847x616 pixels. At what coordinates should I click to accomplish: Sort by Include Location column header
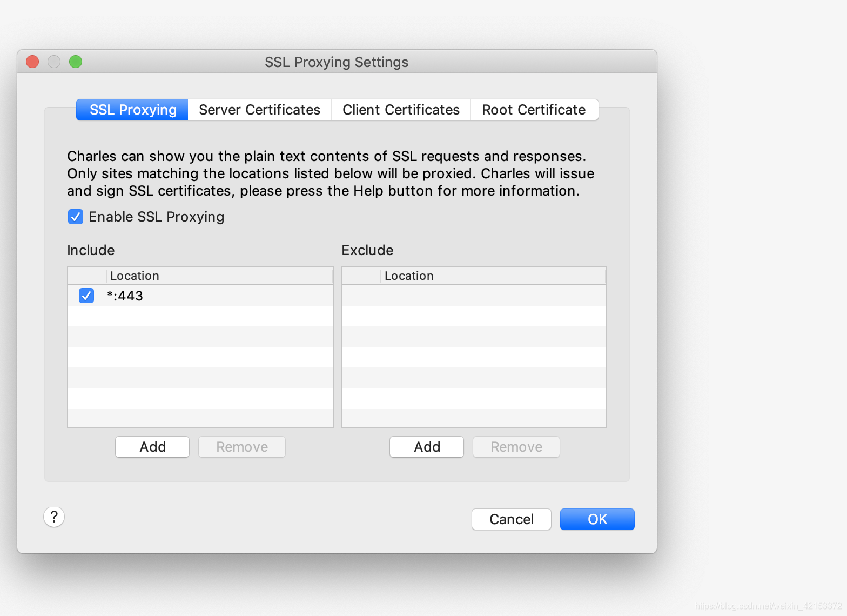point(219,276)
